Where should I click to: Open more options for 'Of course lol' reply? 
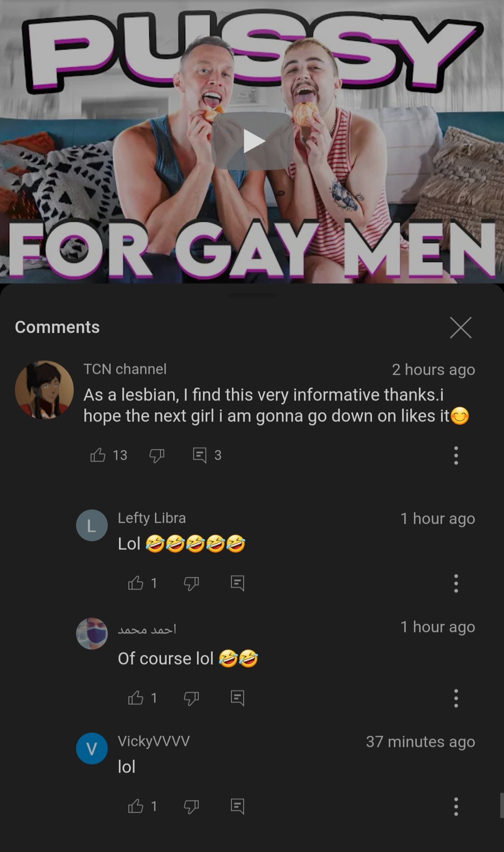click(x=456, y=698)
